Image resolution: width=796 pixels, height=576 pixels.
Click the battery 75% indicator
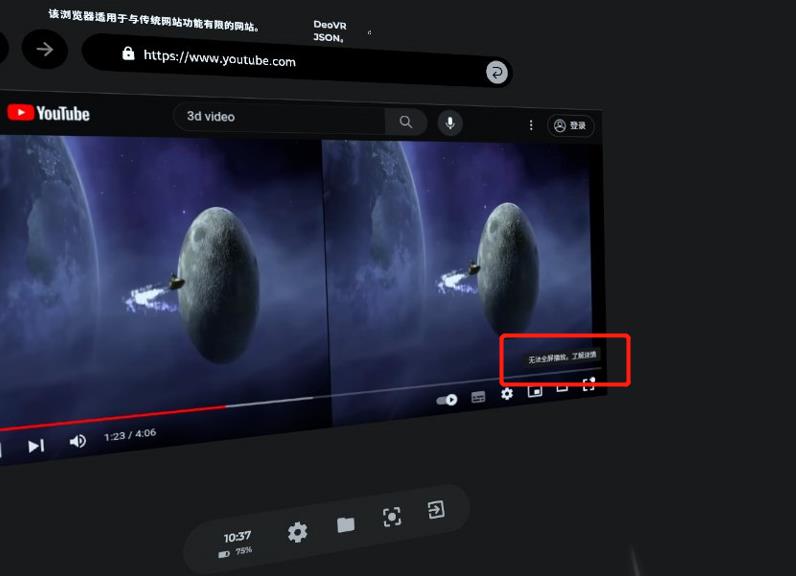tap(235, 552)
